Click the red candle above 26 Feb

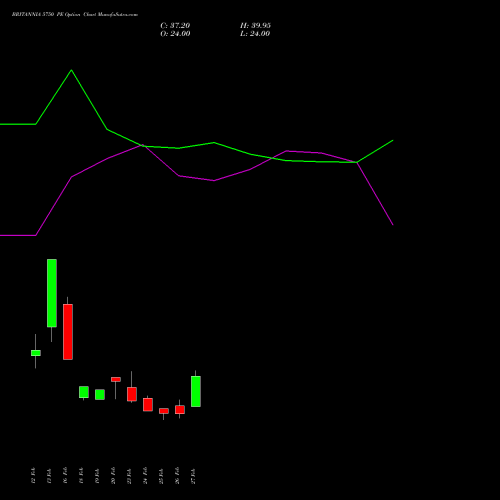point(180,410)
